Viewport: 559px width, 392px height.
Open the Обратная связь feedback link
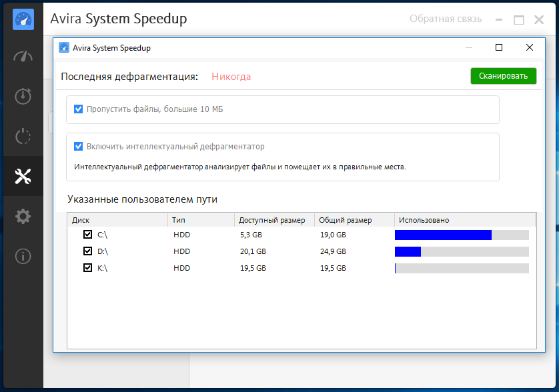(x=446, y=19)
